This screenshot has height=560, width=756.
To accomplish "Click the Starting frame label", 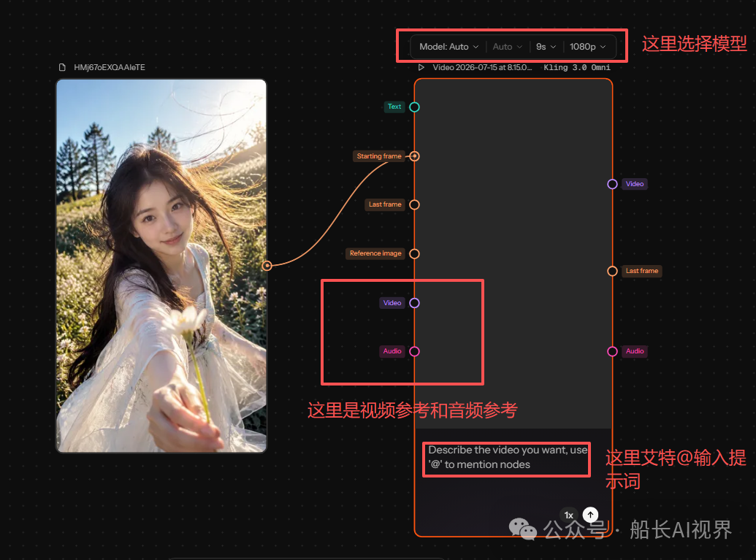I will (x=379, y=156).
